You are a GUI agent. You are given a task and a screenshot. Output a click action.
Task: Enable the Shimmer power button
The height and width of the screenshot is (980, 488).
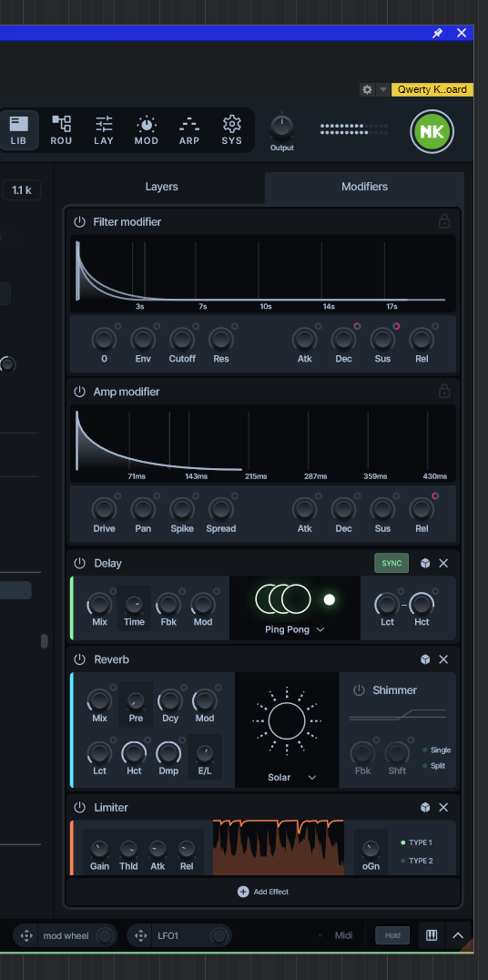point(359,690)
